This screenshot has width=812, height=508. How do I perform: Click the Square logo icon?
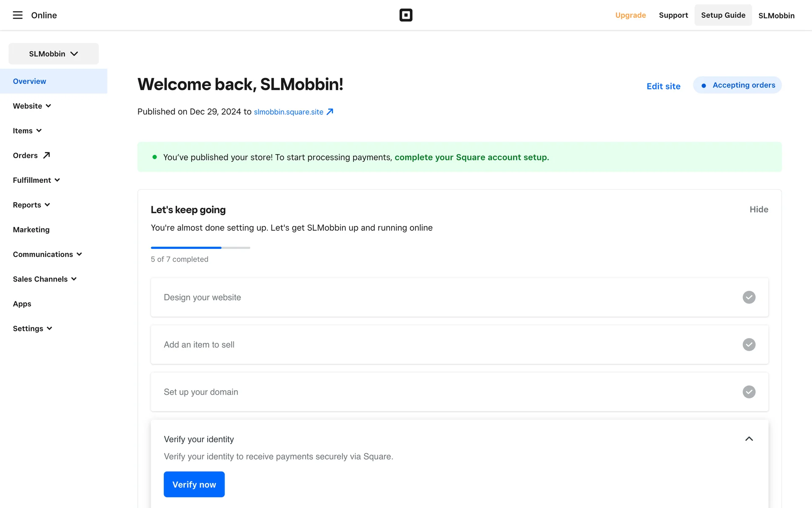(406, 15)
